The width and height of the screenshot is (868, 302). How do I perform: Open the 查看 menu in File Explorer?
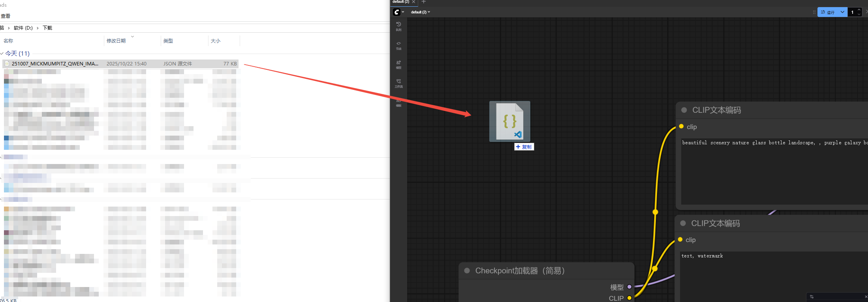6,16
